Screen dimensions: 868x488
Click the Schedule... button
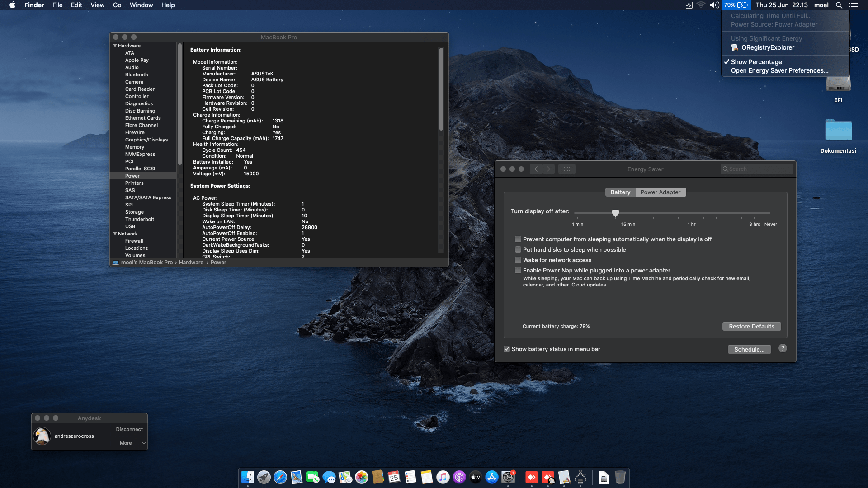[749, 349]
